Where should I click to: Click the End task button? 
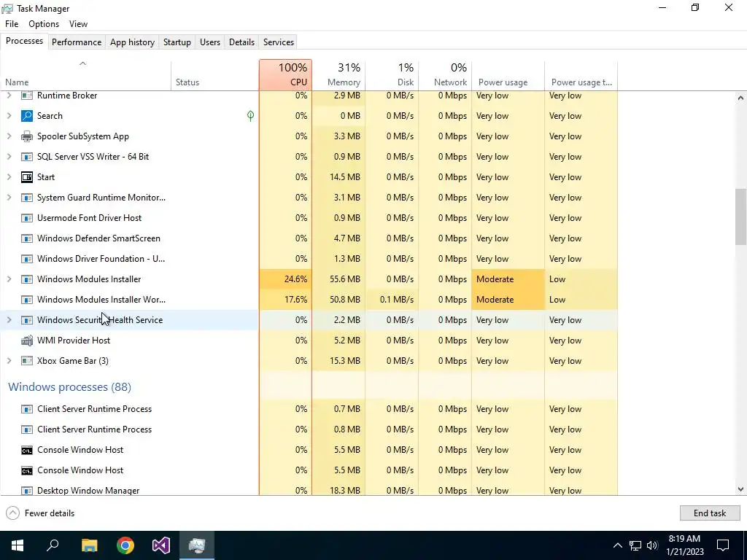[x=710, y=513]
